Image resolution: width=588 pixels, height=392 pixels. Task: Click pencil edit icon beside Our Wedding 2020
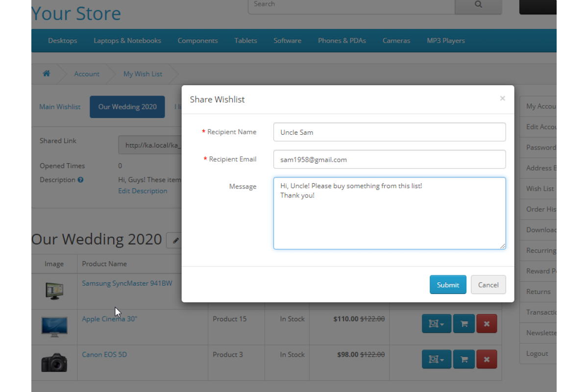click(x=175, y=240)
